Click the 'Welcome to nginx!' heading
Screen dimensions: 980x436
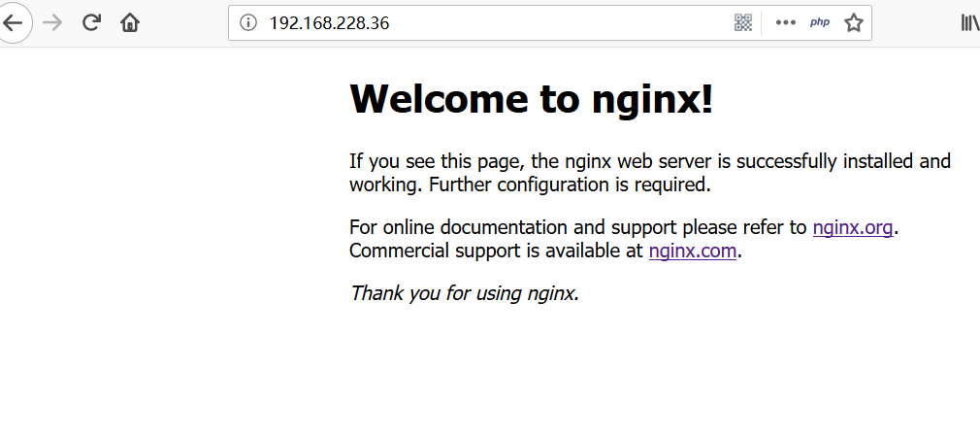point(532,99)
